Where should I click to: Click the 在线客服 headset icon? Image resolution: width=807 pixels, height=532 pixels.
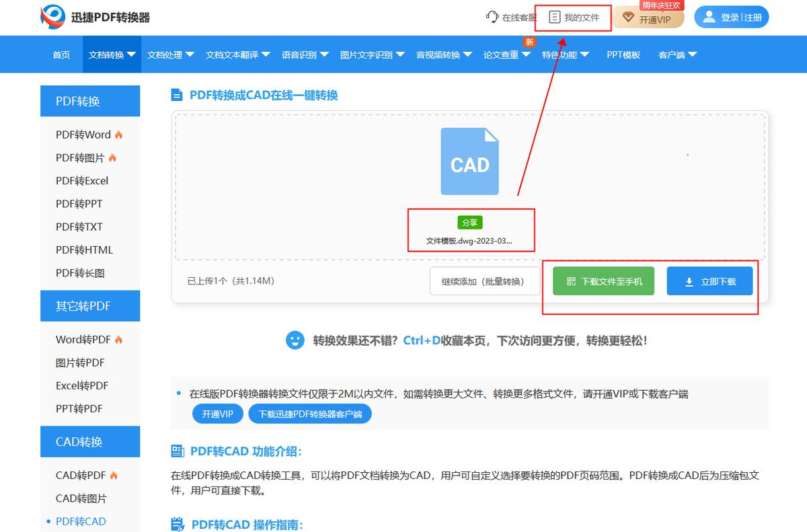(x=493, y=18)
